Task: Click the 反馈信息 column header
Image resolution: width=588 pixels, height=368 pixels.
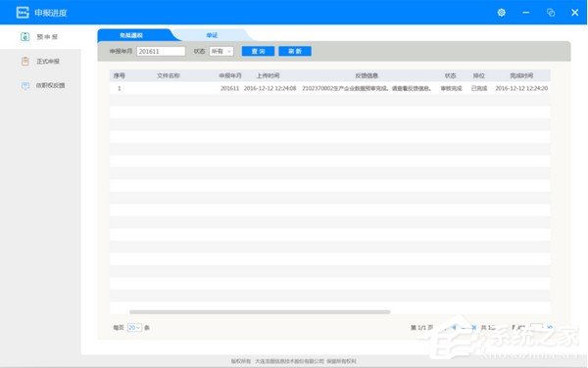Action: [367, 75]
